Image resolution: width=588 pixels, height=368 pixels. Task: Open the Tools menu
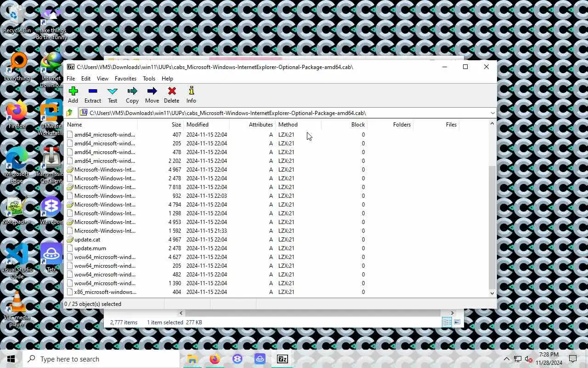tap(149, 79)
